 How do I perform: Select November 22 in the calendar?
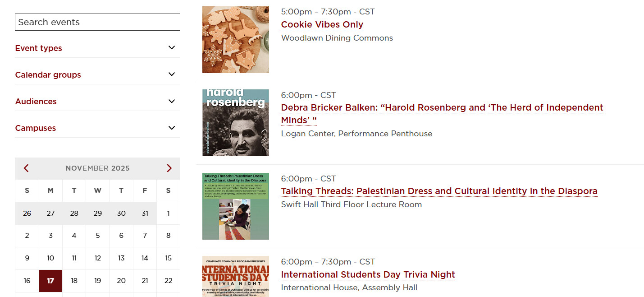(x=168, y=281)
